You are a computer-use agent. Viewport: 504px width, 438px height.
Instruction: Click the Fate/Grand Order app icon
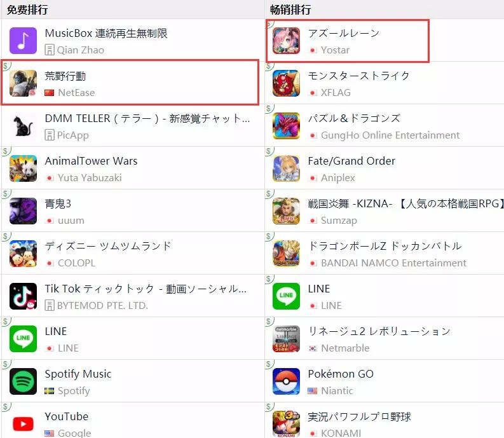click(x=286, y=168)
